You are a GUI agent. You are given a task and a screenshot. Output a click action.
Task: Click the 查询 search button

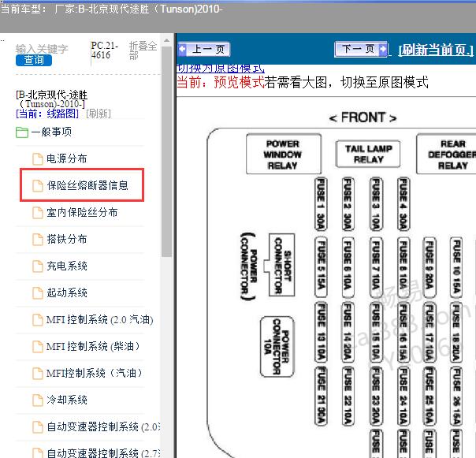34,60
